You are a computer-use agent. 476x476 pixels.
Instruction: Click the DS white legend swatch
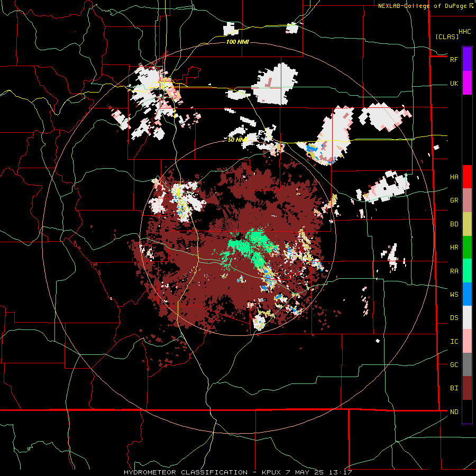[467, 317]
